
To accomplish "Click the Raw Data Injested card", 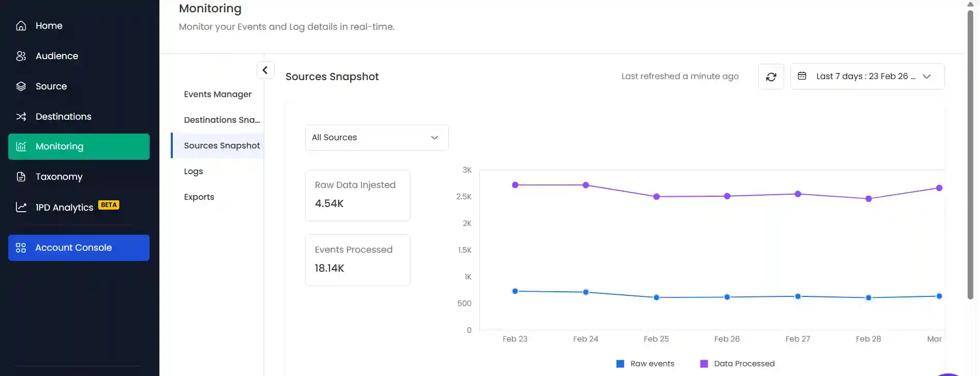I will click(357, 196).
